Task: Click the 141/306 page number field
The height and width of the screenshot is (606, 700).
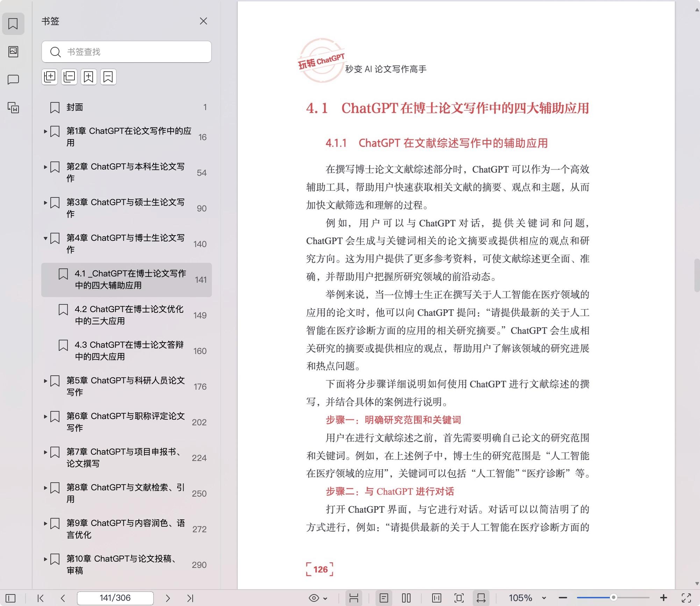Action: [x=115, y=598]
